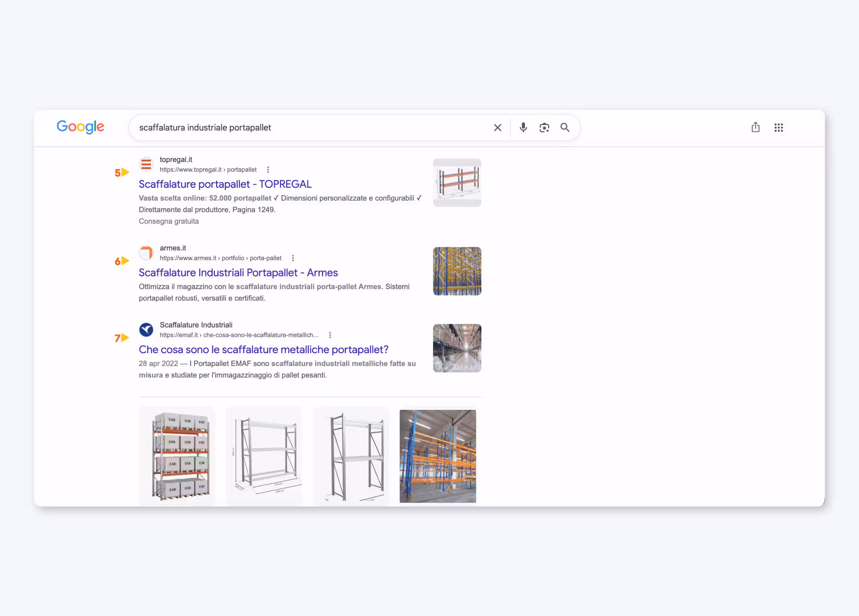Screen dimensions: 859x616
Task: Click the 'https://www.armes.it › portfolio › porta-pallet' URL
Action: click(x=220, y=258)
